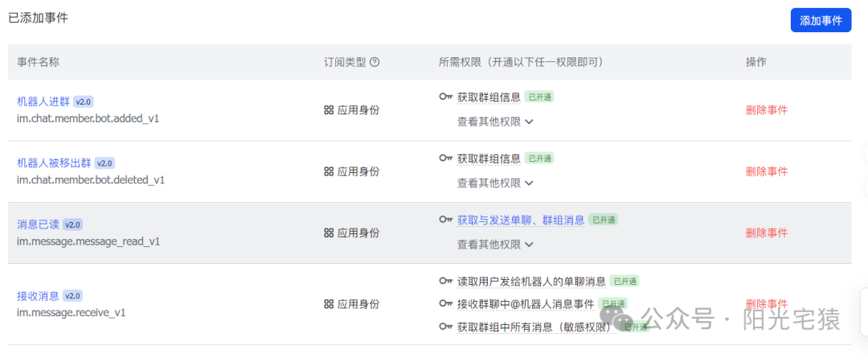
Task: Click the grid icon next to 应用身份 in 接收消息 row
Action: (328, 303)
